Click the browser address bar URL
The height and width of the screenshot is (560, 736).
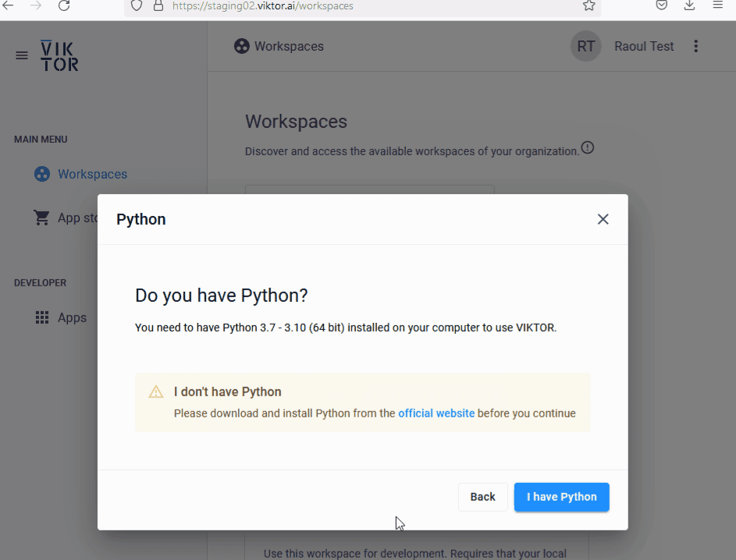pos(263,5)
